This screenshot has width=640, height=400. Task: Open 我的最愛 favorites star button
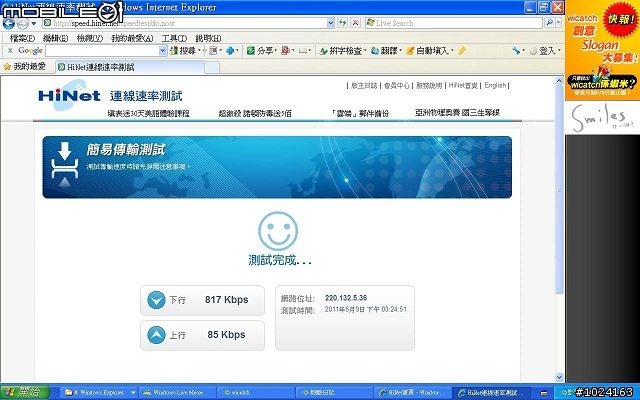pyautogui.click(x=24, y=67)
